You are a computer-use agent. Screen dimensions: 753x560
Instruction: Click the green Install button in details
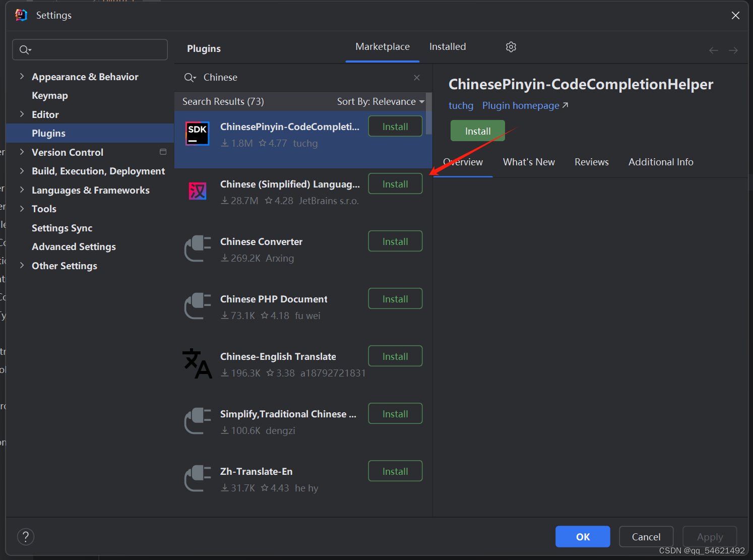(477, 131)
